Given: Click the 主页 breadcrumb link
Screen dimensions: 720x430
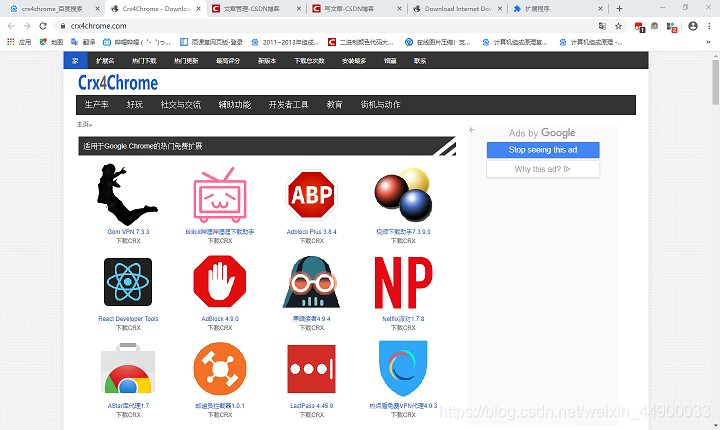Looking at the screenshot, I should pos(84,124).
